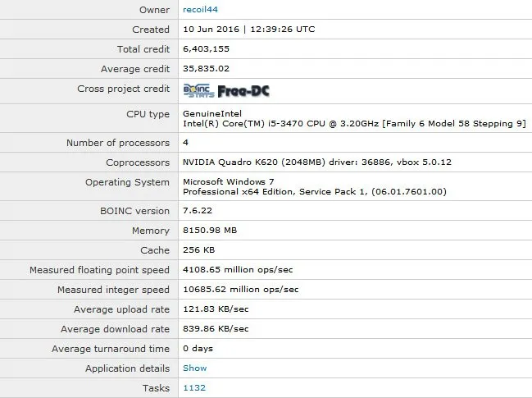Click Measured integer speed label
Image resolution: width=532 pixels, height=398 pixels.
click(x=113, y=290)
